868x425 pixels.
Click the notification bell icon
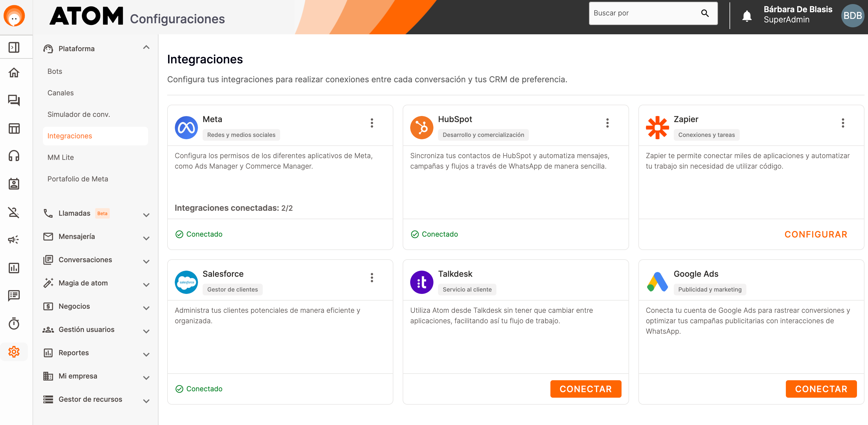[747, 15]
